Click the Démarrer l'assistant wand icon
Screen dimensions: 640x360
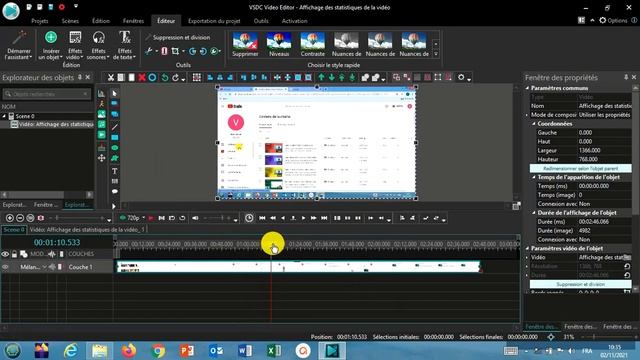19,37
